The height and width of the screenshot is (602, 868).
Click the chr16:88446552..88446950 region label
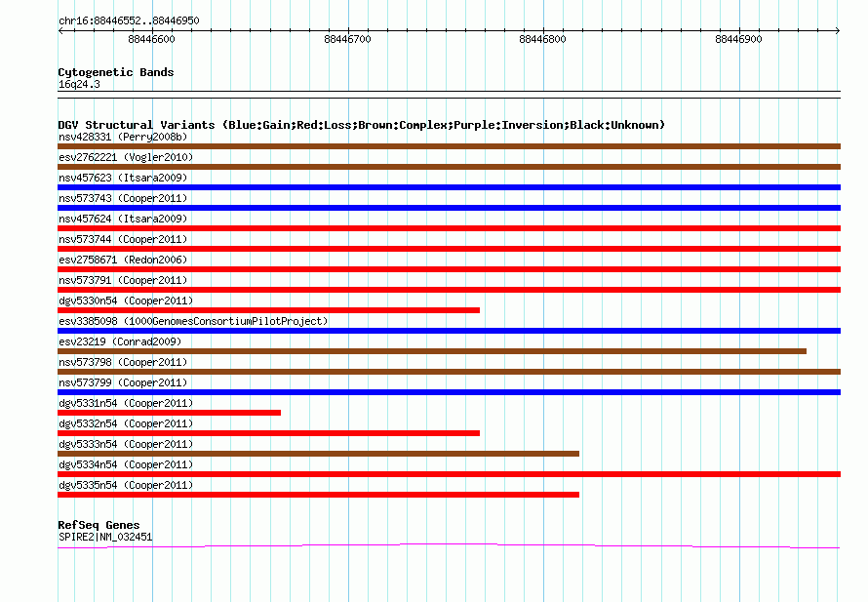coord(129,20)
